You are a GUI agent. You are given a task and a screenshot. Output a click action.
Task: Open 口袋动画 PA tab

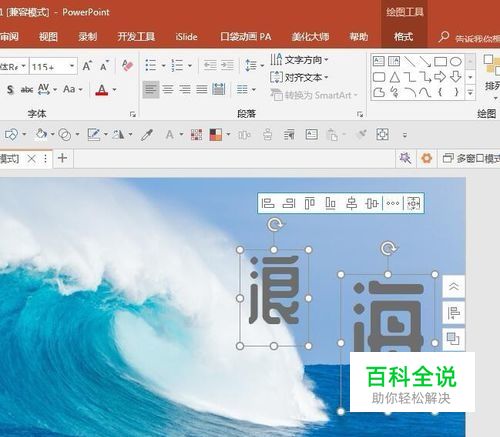click(x=245, y=37)
